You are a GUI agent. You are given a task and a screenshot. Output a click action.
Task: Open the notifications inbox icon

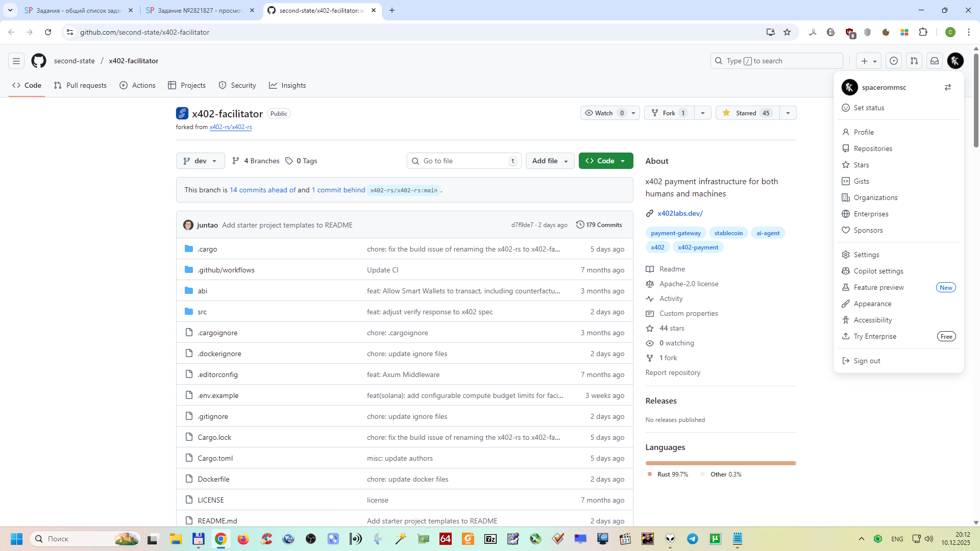tap(935, 61)
